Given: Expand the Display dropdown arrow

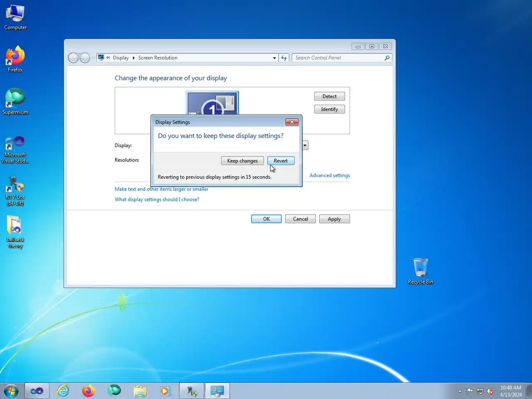Looking at the screenshot, I should (305, 145).
